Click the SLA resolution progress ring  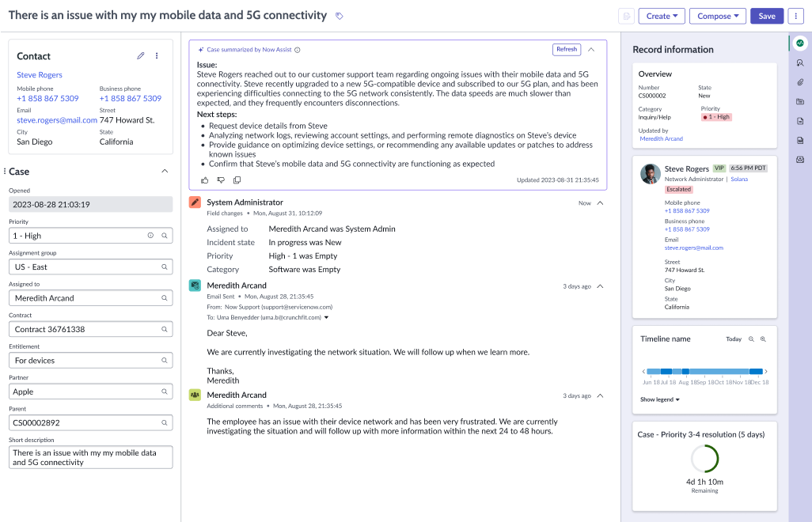coord(705,459)
